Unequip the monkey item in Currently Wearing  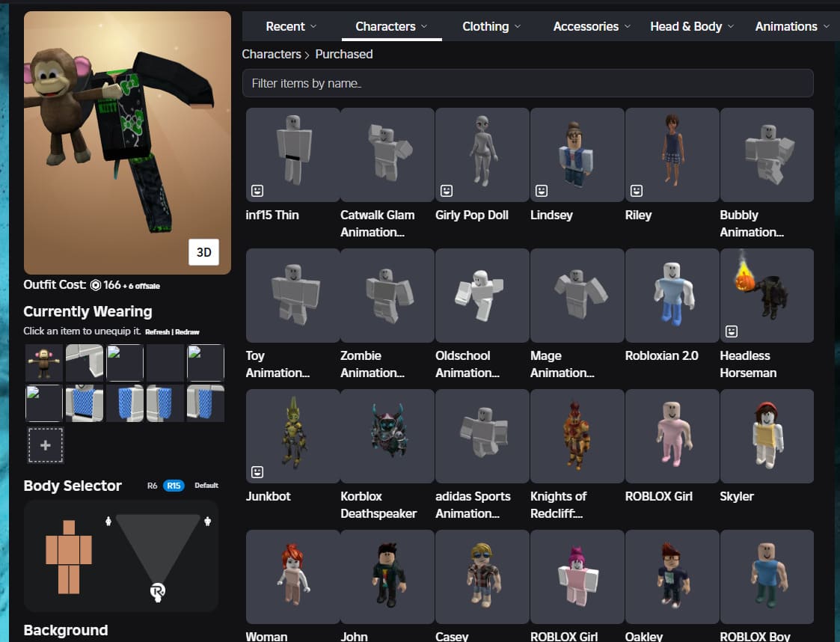tap(44, 363)
